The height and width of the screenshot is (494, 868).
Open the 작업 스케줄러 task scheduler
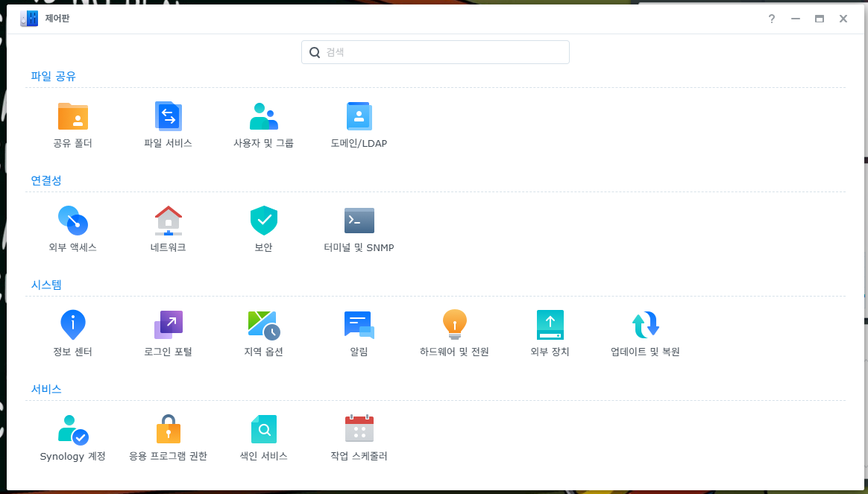click(x=359, y=430)
